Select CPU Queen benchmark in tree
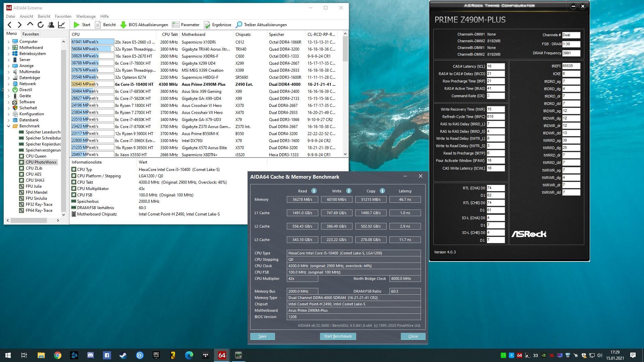The height and width of the screenshot is (362, 644). pyautogui.click(x=36, y=156)
